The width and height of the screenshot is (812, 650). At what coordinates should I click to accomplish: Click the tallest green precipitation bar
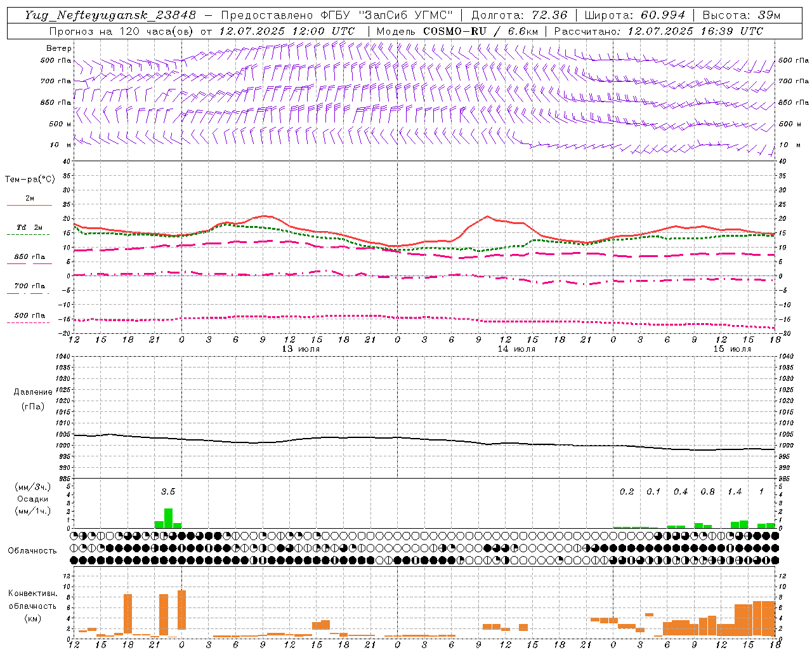click(x=168, y=518)
